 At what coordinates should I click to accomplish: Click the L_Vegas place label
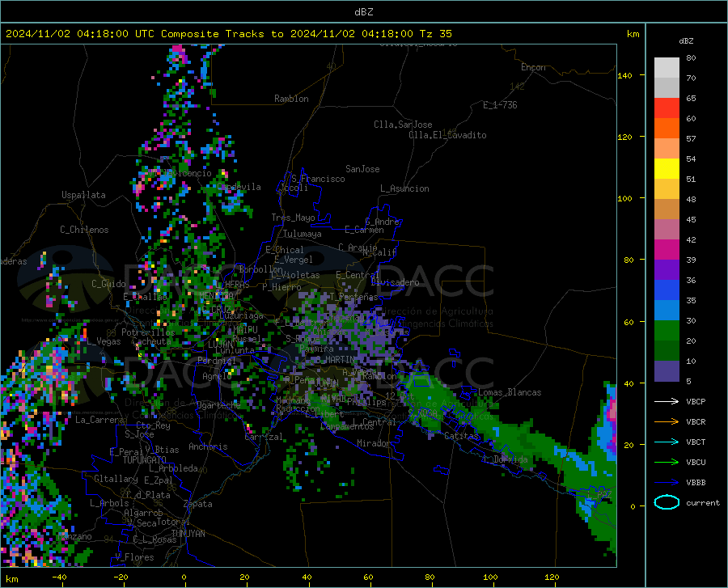pyautogui.click(x=104, y=341)
